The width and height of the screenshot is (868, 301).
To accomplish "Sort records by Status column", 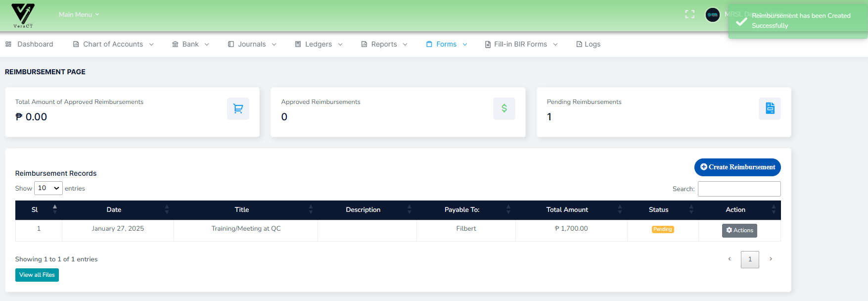I will pos(658,210).
